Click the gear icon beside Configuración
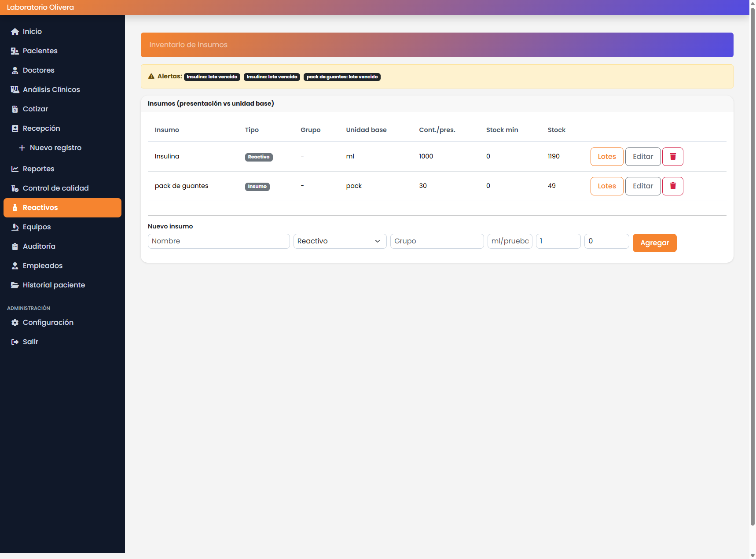Screen dimensions: 756x559 point(15,323)
